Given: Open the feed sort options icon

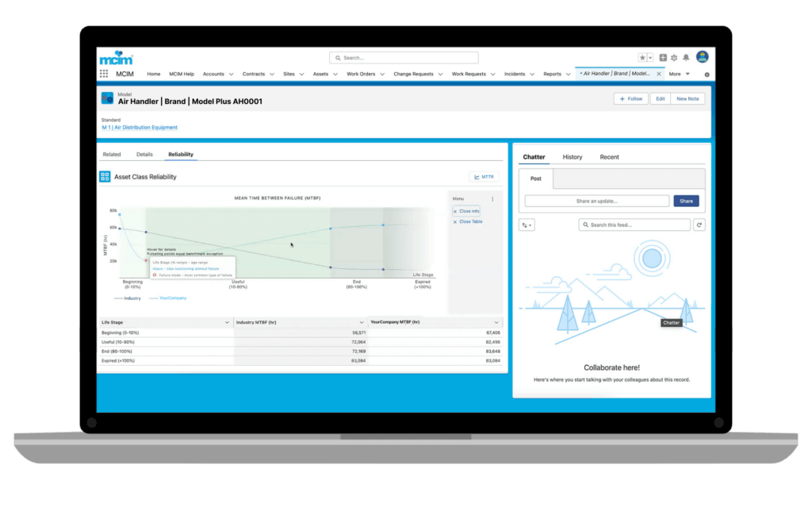Looking at the screenshot, I should [x=527, y=225].
